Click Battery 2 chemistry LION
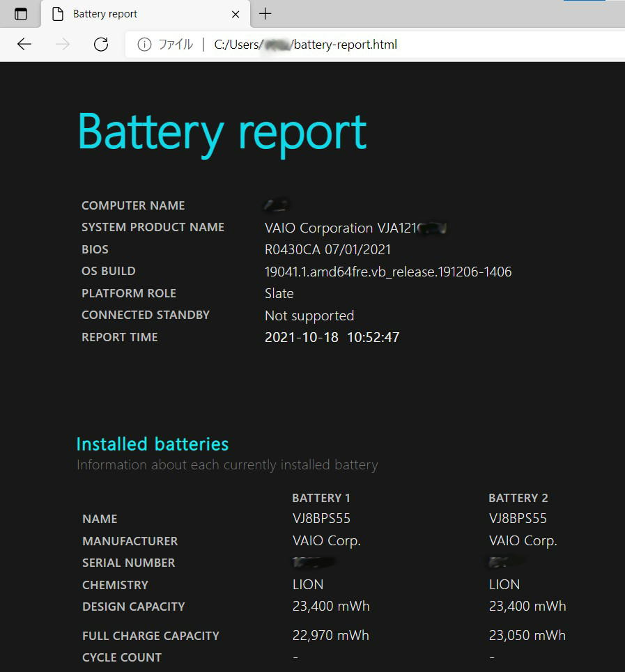The width and height of the screenshot is (625, 672). coord(504,584)
